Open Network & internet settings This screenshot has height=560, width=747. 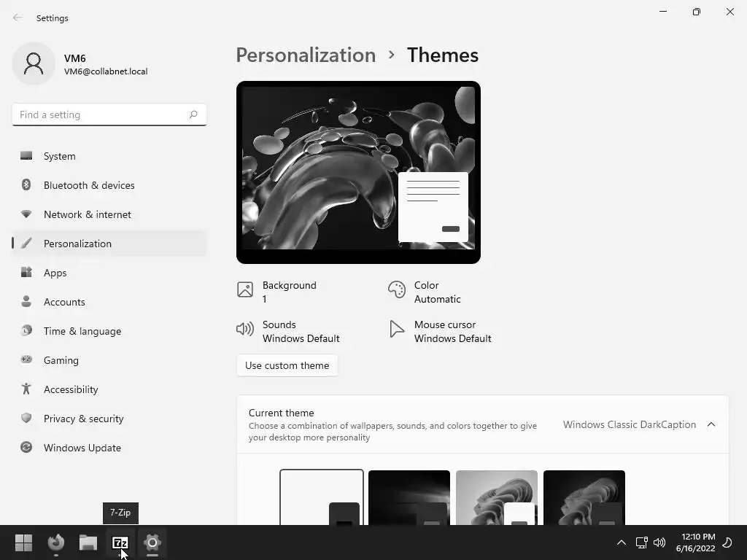tap(109, 214)
